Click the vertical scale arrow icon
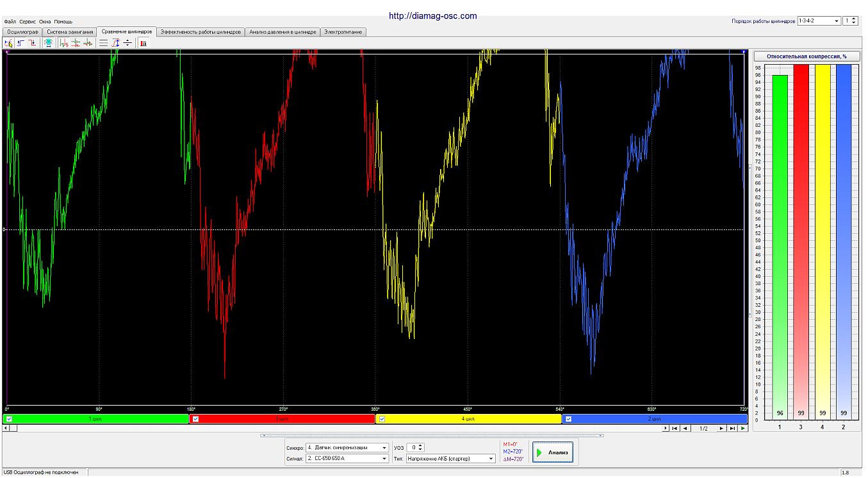This screenshot has width=868, height=478. 116,43
